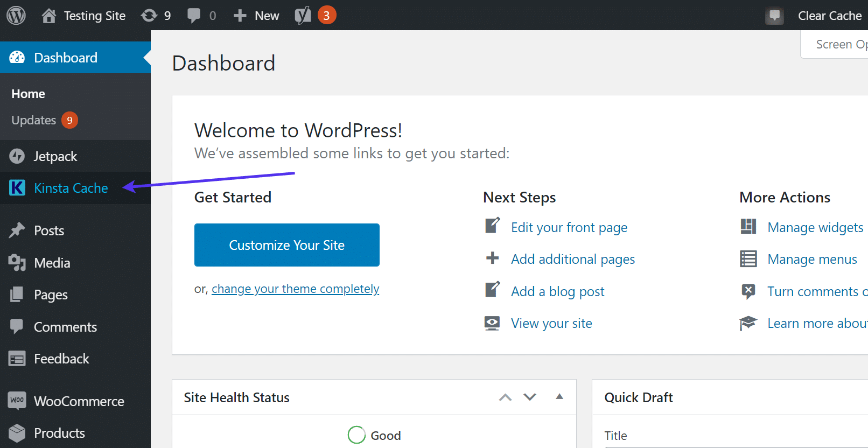The height and width of the screenshot is (448, 868).
Task: Click the widgets icon beside Manage widgets
Action: click(x=748, y=227)
